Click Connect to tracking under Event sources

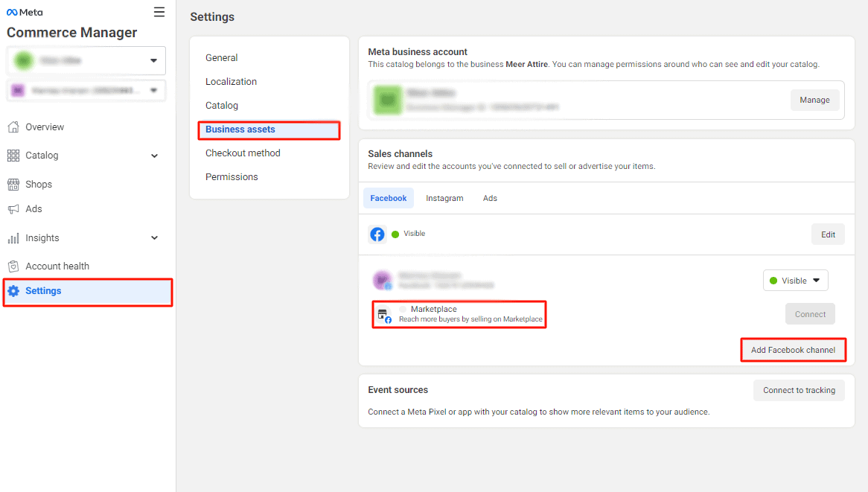(x=799, y=389)
